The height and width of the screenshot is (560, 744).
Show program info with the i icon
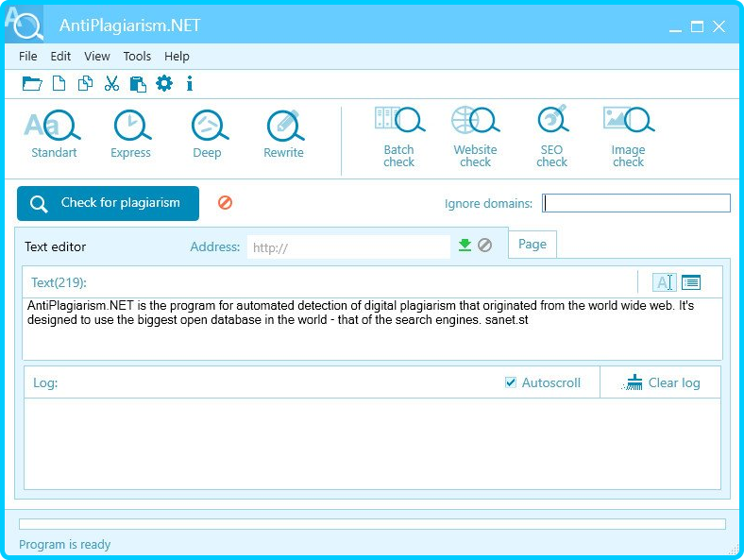pos(190,83)
